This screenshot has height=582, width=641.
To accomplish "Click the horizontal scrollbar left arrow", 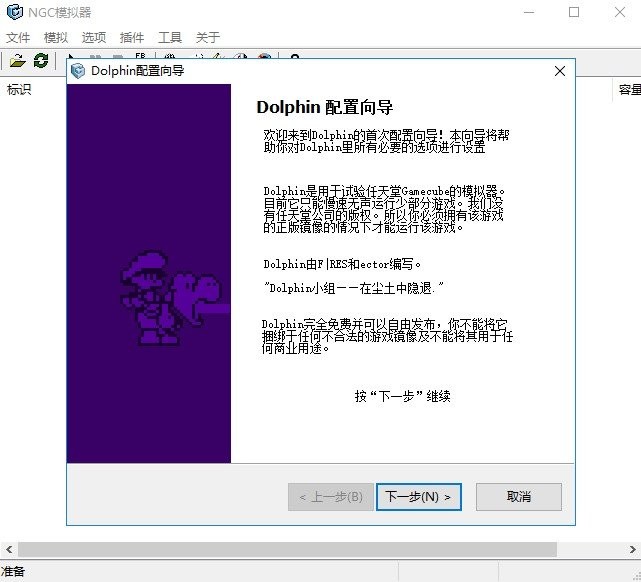I will [9, 549].
